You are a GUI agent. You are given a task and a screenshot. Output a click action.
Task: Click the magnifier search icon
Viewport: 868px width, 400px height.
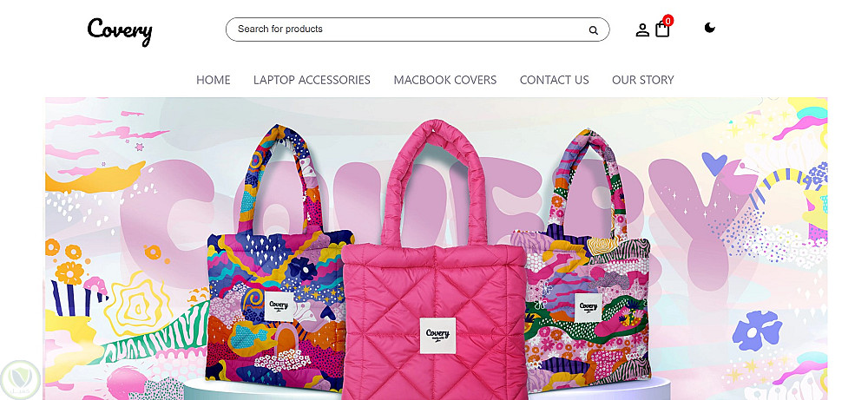(593, 30)
